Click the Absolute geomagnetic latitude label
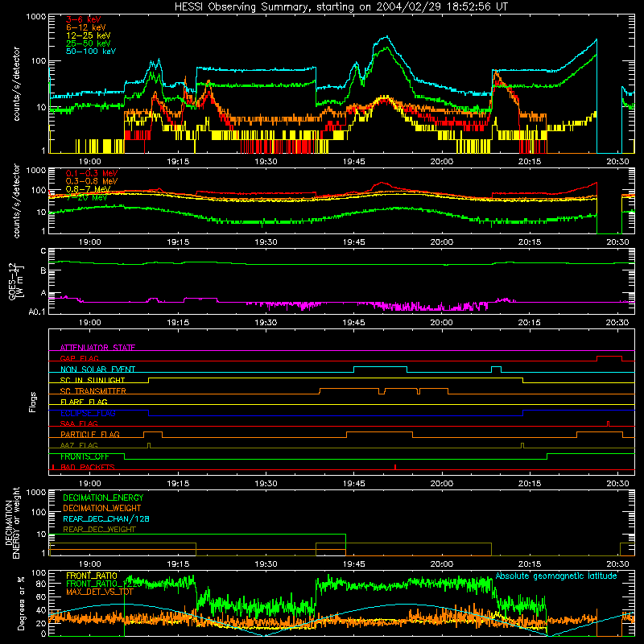This screenshot has height=644, width=644. coord(556,576)
